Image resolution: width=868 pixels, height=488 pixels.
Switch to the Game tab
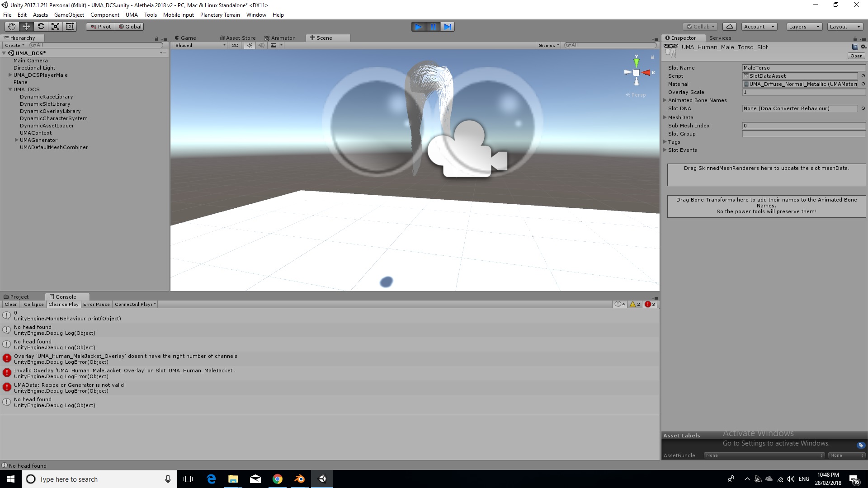pyautogui.click(x=185, y=38)
